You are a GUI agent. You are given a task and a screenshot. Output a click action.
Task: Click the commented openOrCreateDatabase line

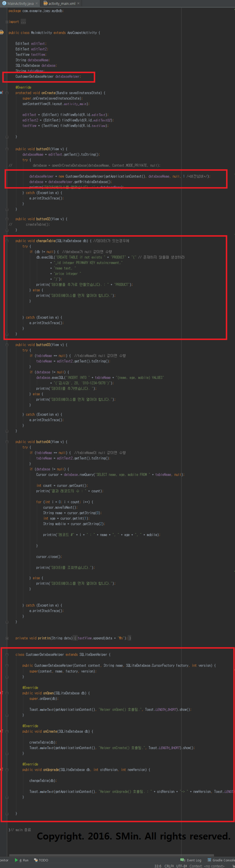point(96,165)
